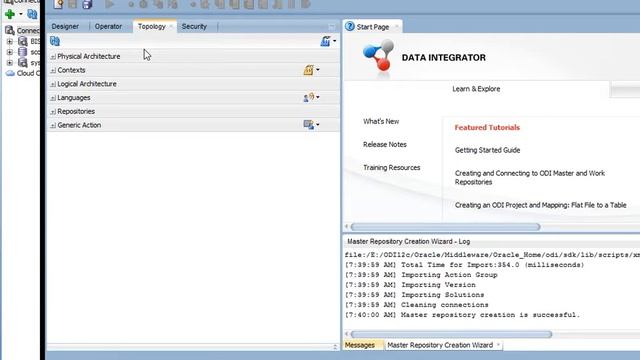Screen dimensions: 640x360
Task: Expand the Physical Architecture accordion
Action: coord(53,57)
